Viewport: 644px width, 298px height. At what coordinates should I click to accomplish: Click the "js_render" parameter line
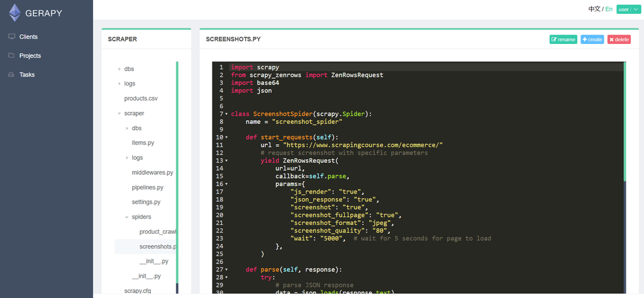click(327, 192)
